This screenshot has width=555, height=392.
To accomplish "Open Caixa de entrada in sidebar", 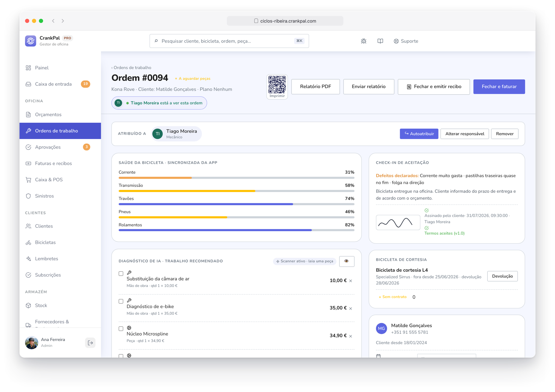I will [x=60, y=84].
